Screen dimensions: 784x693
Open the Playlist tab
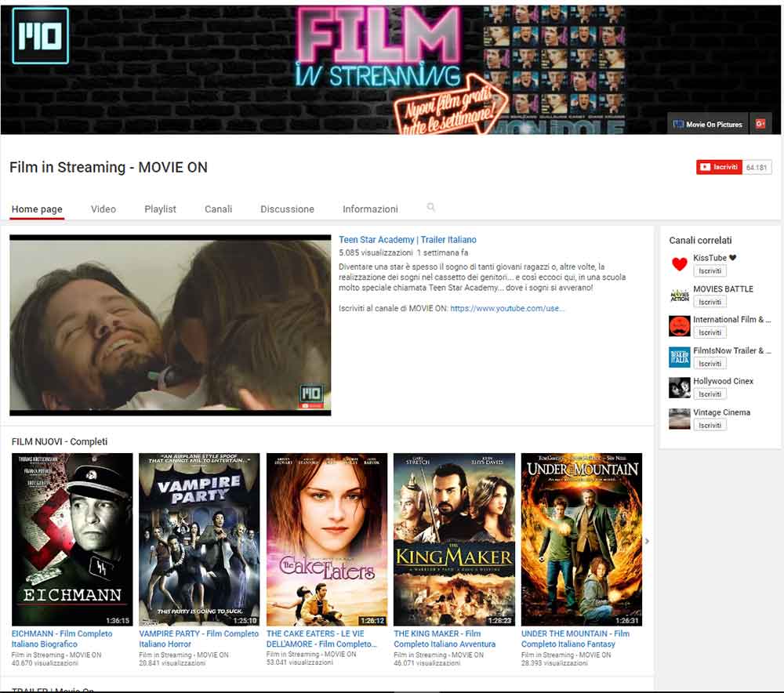pos(160,209)
